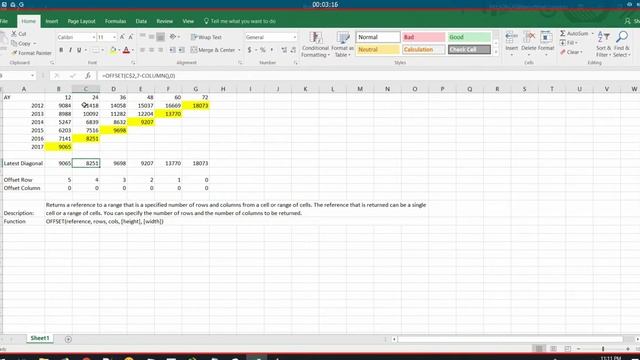Apply the yellow fill color
This screenshot has width=640, height=360.
[113, 50]
